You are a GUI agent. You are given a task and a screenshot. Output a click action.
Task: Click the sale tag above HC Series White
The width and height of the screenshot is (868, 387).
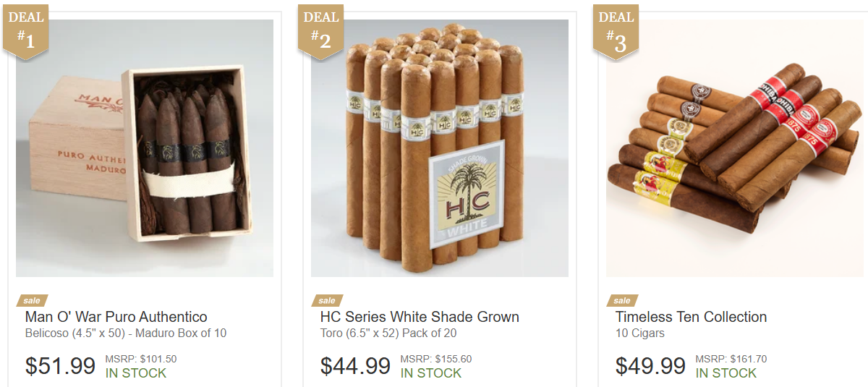coord(327,300)
